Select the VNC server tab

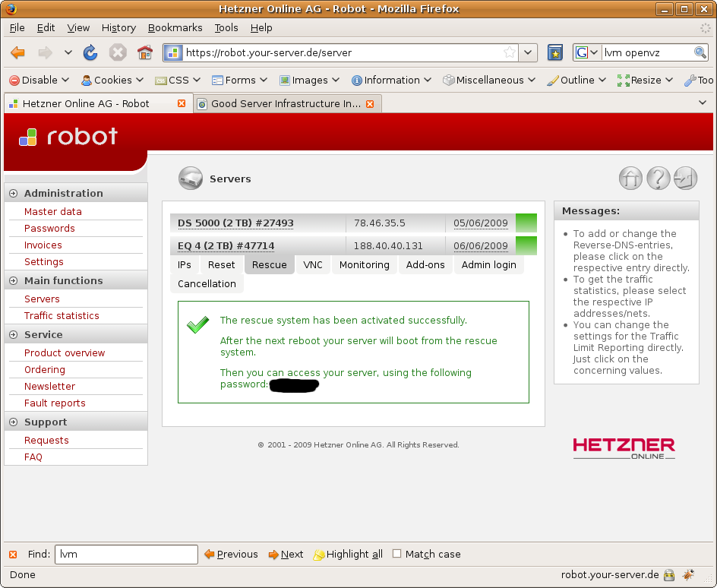313,264
